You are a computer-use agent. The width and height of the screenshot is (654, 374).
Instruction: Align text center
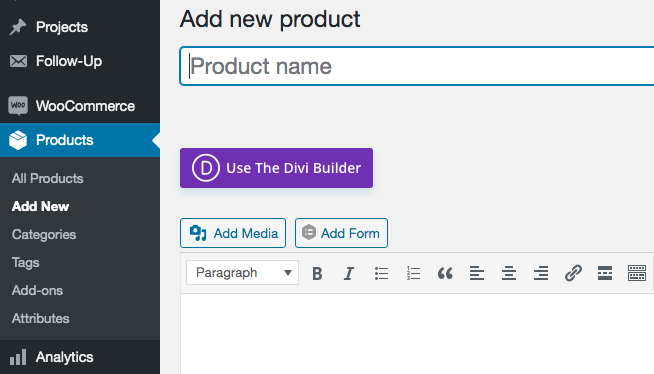pyautogui.click(x=509, y=274)
